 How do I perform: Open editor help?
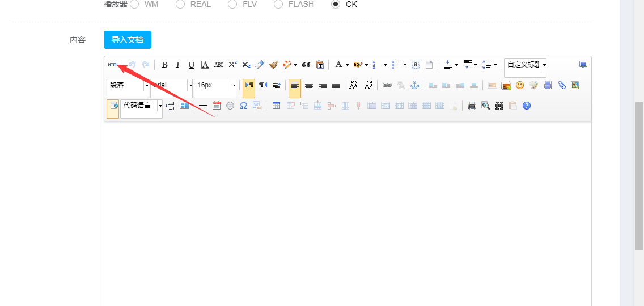click(x=527, y=106)
